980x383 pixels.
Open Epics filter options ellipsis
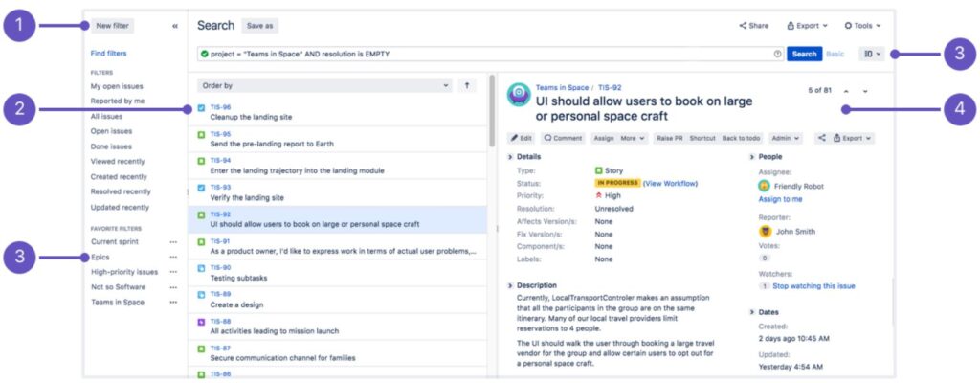173,258
